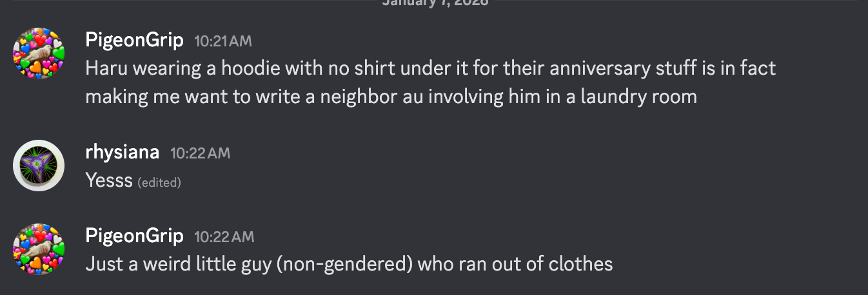Click PigeonGrip's avatar on the hoodie message
Viewport: 868px width, 295px height.
tap(39, 53)
